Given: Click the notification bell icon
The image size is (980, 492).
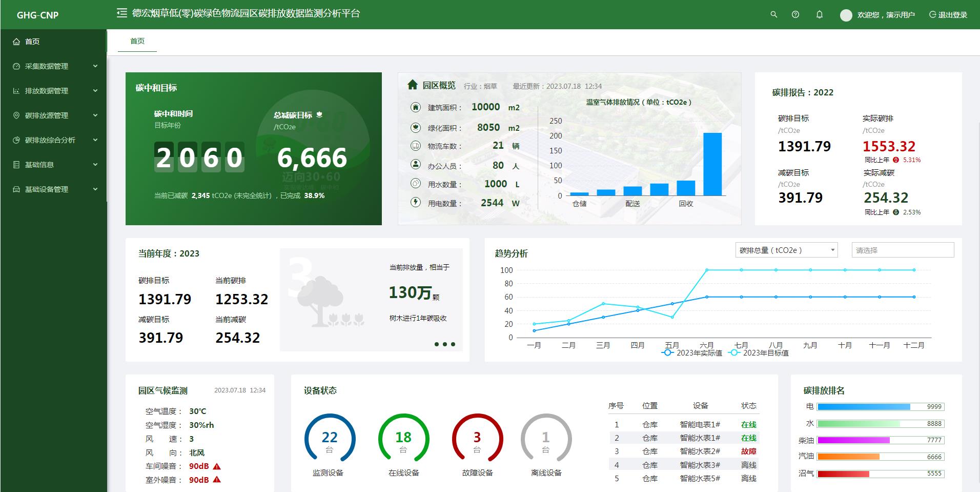Looking at the screenshot, I should click(819, 14).
